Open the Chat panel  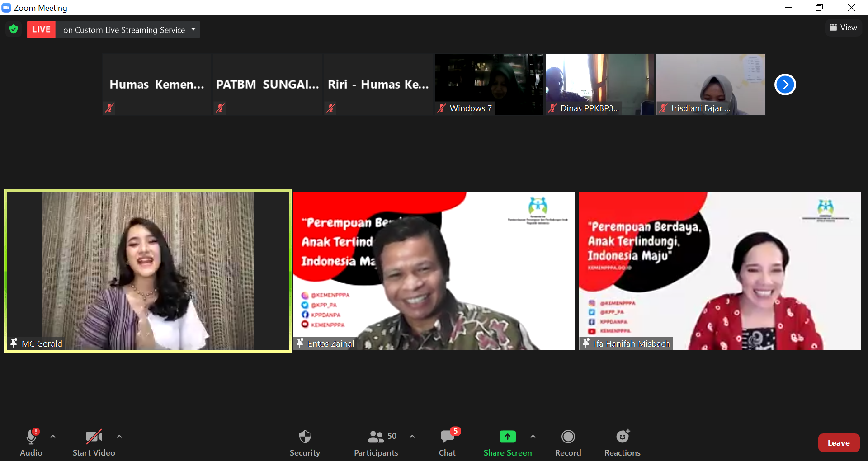tap(447, 442)
